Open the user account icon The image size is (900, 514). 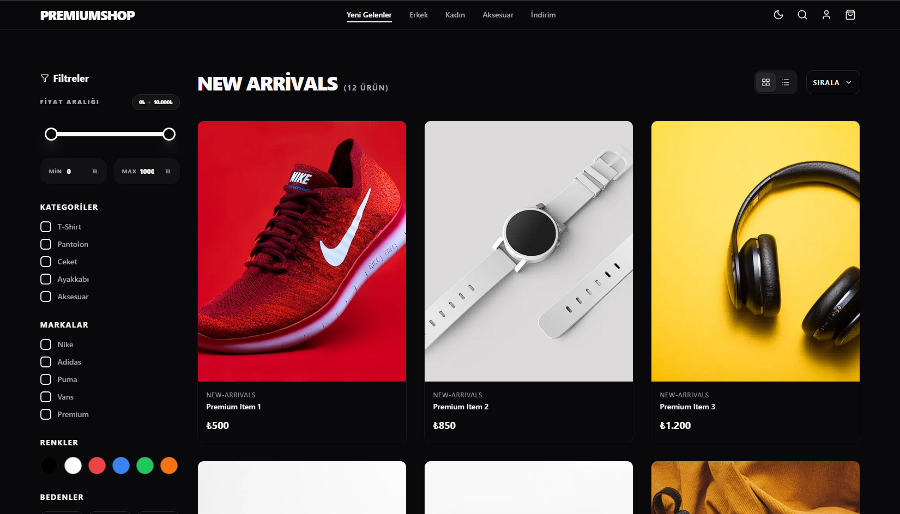click(x=827, y=15)
